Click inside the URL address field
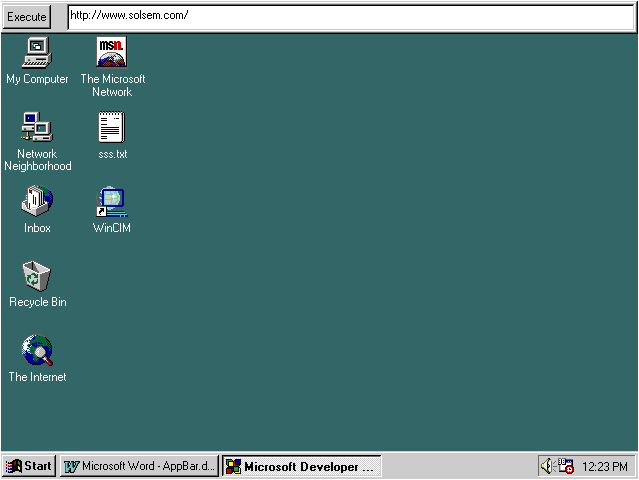 350,16
